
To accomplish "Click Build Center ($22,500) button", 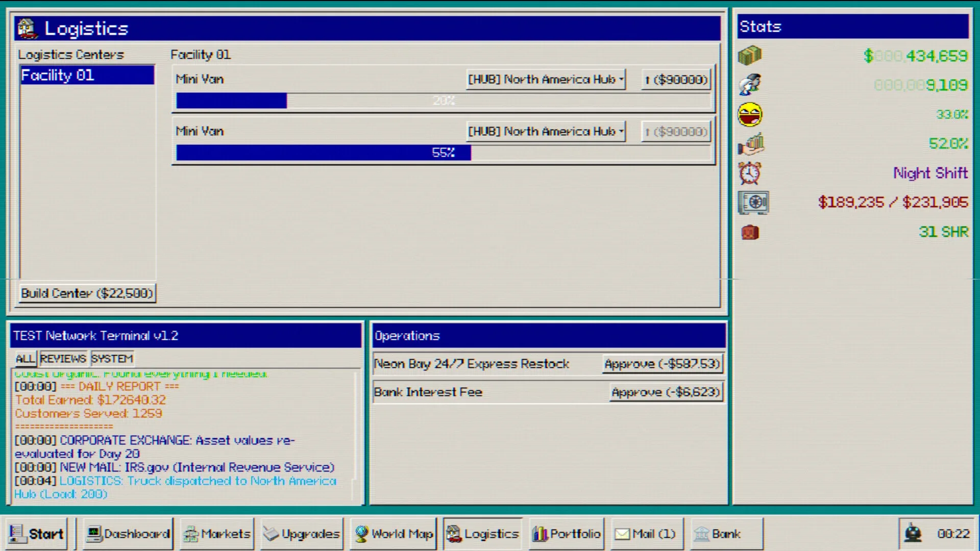I will pos(87,293).
